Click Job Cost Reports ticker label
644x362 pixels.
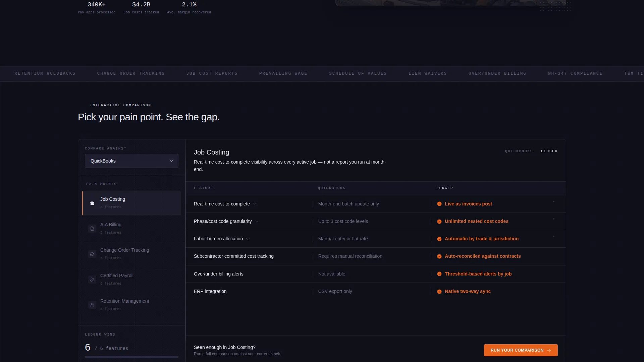[212, 73]
